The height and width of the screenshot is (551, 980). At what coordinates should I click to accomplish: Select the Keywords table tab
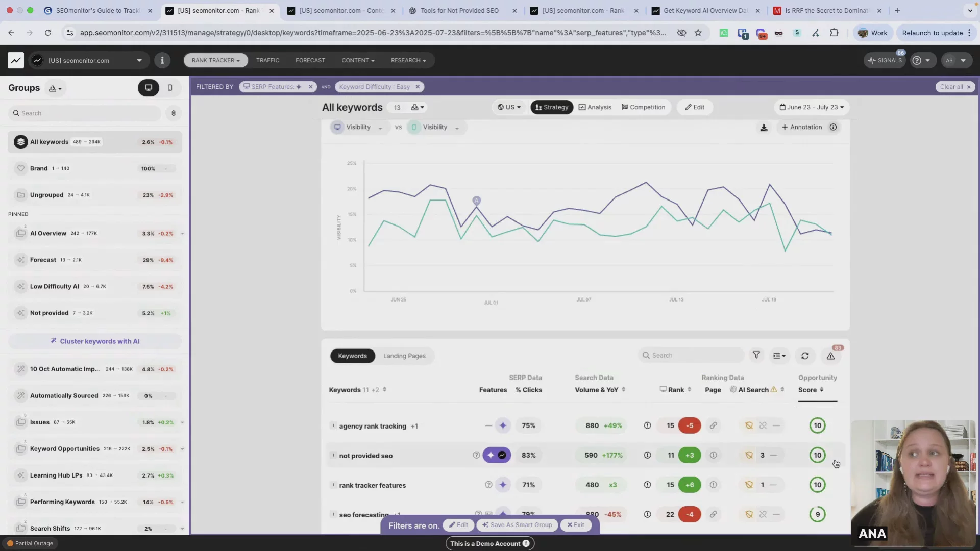[x=352, y=356]
